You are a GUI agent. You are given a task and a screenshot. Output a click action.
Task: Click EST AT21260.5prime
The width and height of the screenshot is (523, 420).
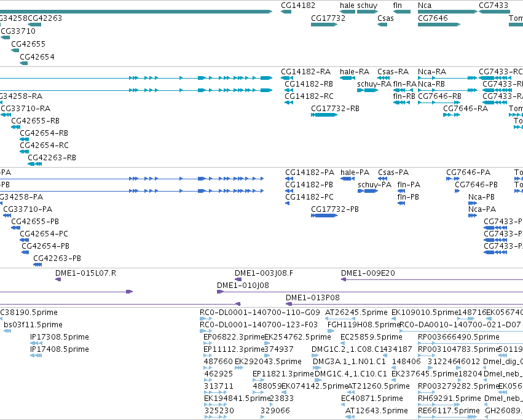tap(379, 386)
